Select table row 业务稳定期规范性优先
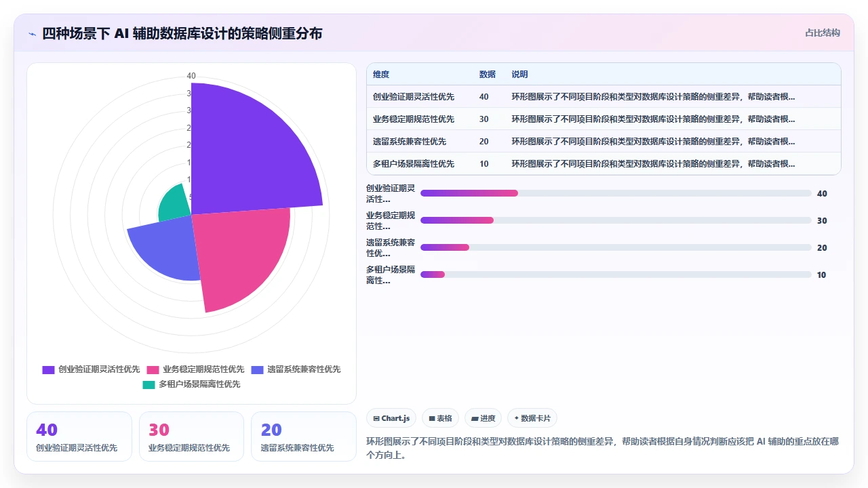868x488 pixels. point(604,119)
